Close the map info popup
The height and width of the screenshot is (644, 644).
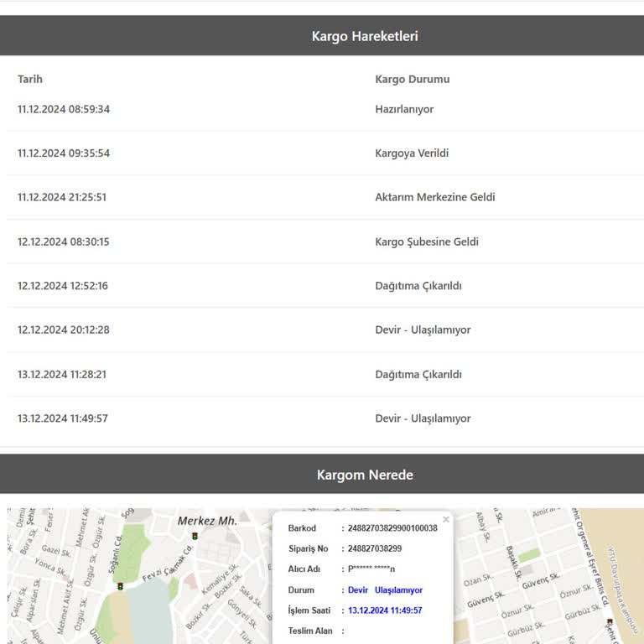[x=445, y=520]
